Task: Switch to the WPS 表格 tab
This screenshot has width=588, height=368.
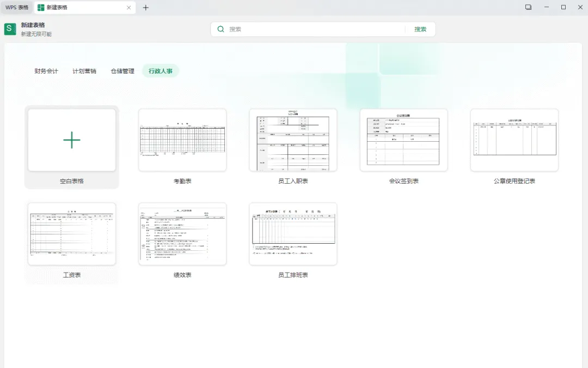Action: click(x=17, y=8)
